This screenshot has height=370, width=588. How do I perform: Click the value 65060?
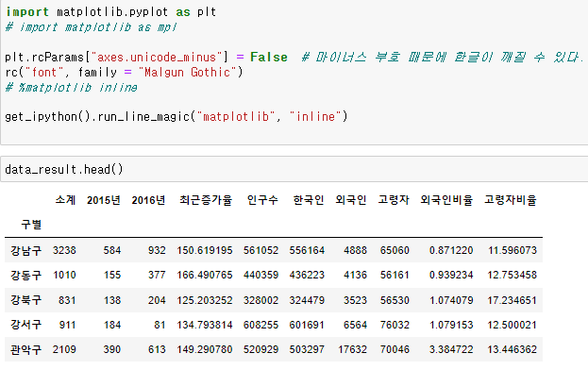point(395,250)
